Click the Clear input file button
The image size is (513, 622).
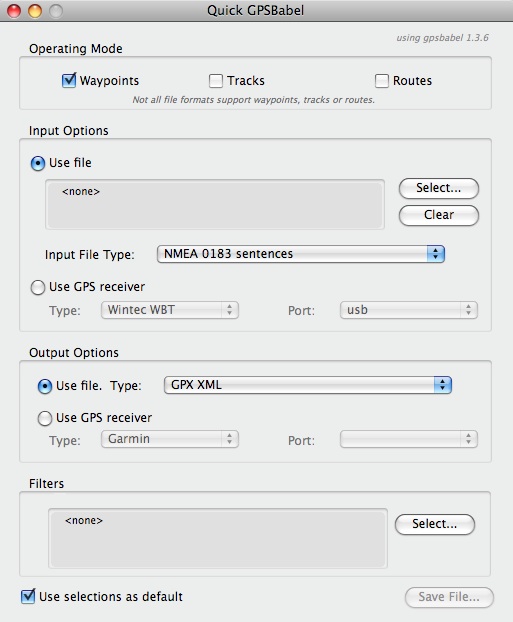point(439,215)
